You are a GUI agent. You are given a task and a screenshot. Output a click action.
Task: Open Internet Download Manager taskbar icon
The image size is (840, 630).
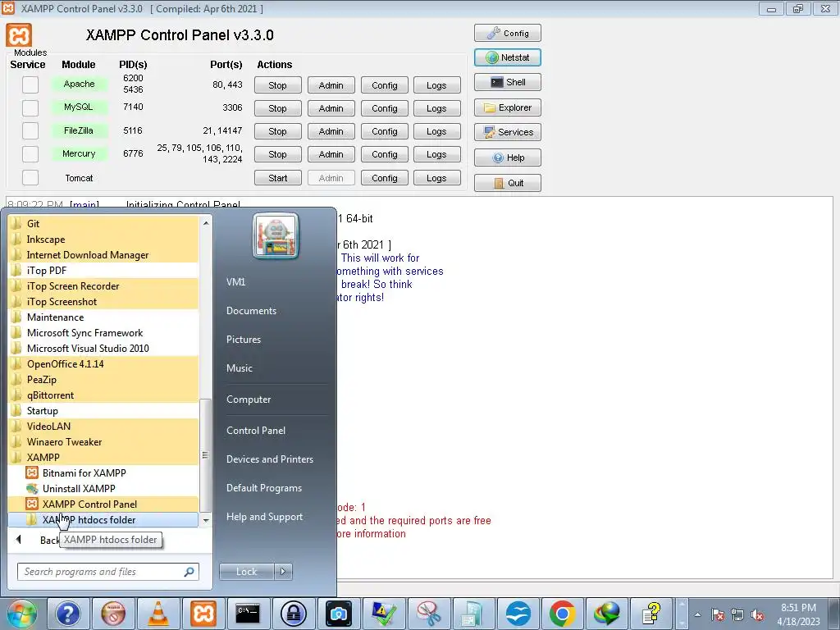(x=607, y=614)
